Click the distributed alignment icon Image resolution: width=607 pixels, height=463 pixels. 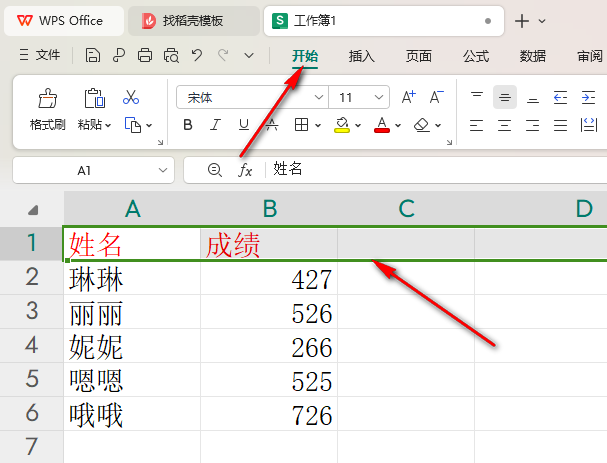[588, 125]
